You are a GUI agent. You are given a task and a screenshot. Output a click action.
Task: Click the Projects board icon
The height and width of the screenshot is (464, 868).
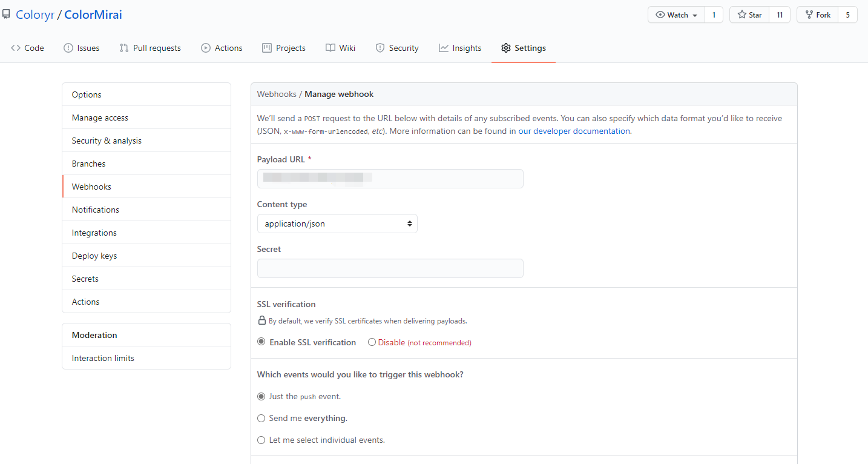click(267, 48)
